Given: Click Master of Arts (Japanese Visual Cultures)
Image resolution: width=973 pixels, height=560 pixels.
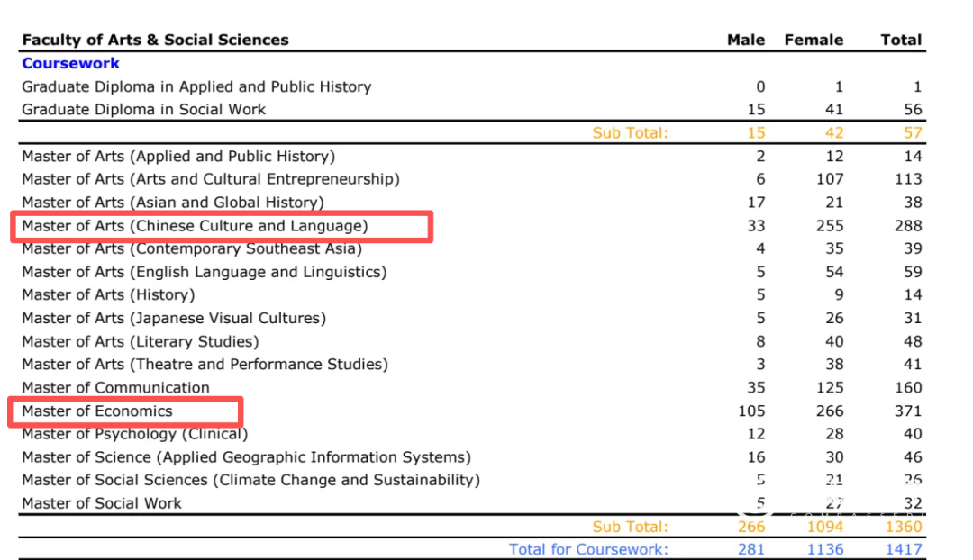Looking at the screenshot, I should pyautogui.click(x=174, y=319).
